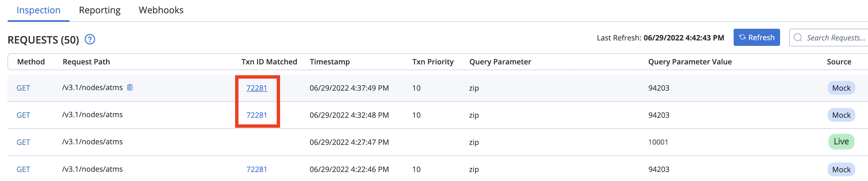The width and height of the screenshot is (868, 181).
Task: Click the search magnifier icon
Action: pos(798,38)
